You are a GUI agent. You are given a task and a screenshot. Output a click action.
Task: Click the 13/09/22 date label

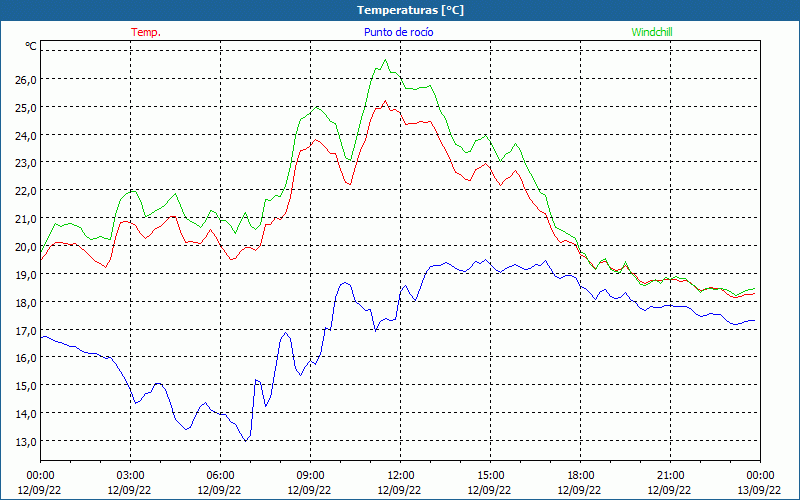(759, 490)
